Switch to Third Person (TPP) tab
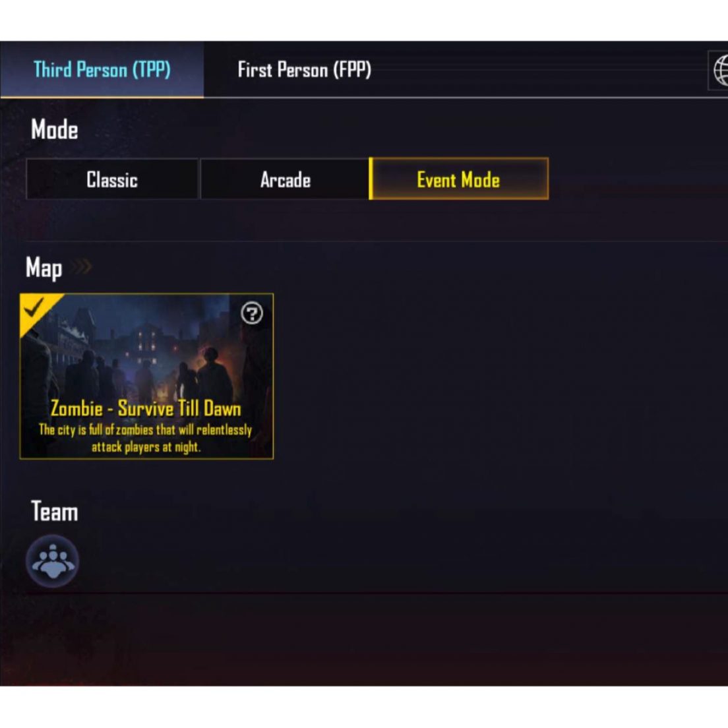The width and height of the screenshot is (728, 728). (102, 70)
